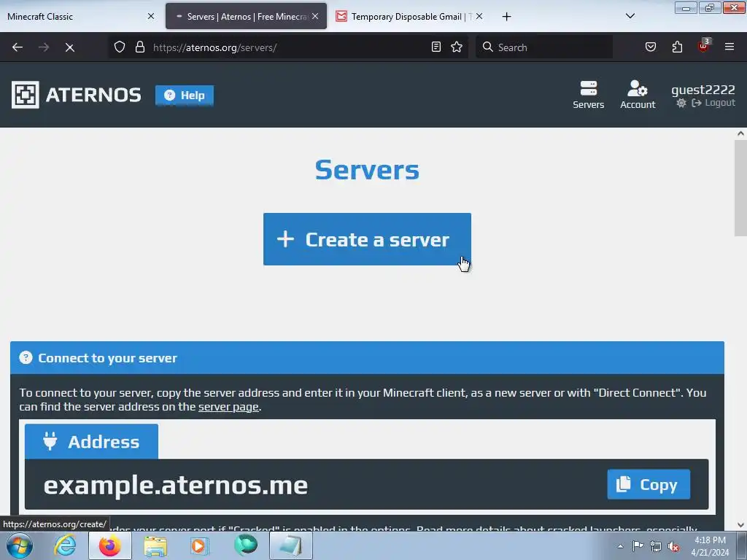Click the scrollbar up arrow
This screenshot has width=747, height=560.
pos(740,134)
